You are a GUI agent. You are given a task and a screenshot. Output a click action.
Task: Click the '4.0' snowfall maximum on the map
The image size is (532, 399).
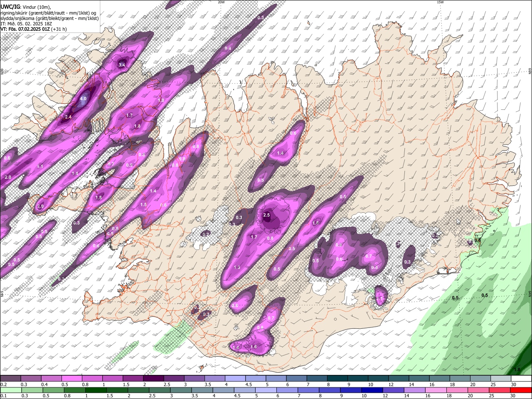83,99
